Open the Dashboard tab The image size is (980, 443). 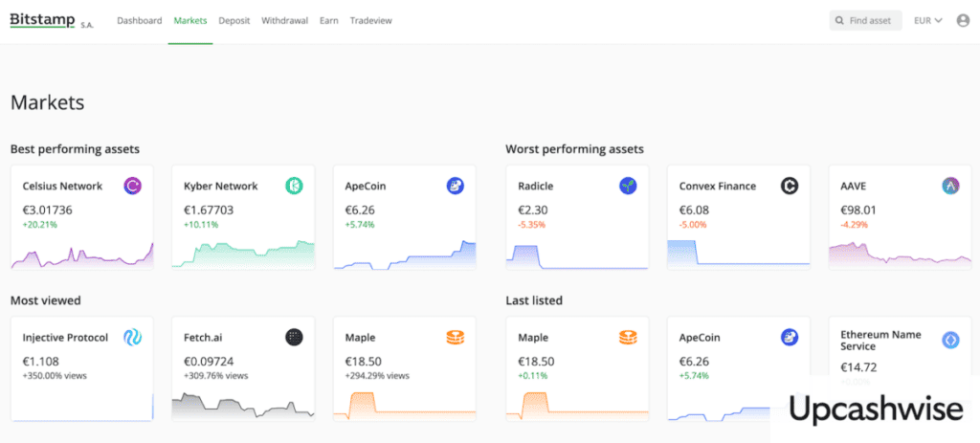(140, 21)
